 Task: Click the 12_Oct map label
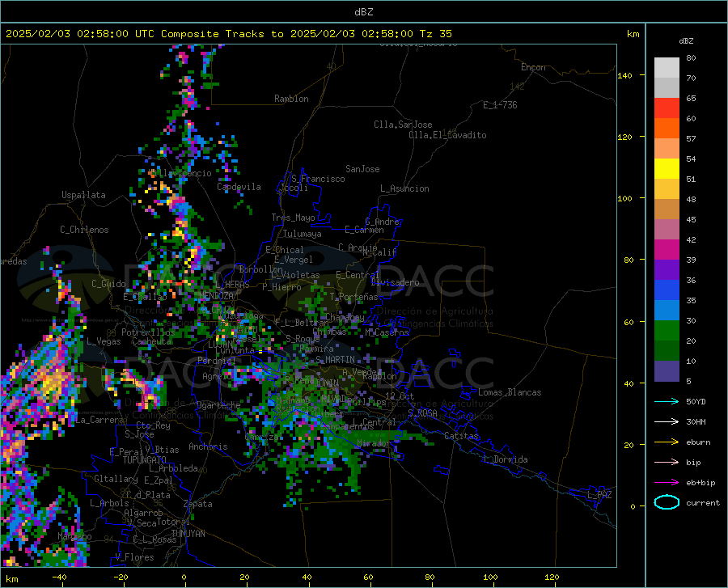(400, 396)
